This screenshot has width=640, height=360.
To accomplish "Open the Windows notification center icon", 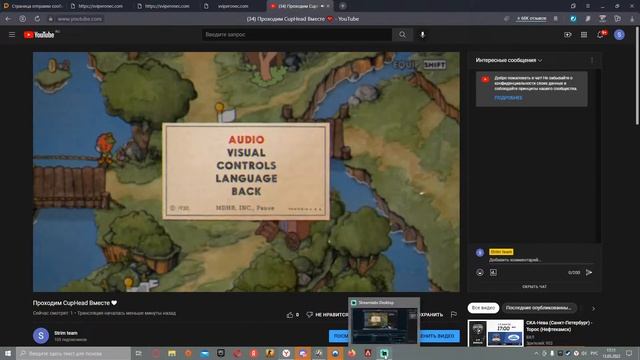I will [629, 353].
